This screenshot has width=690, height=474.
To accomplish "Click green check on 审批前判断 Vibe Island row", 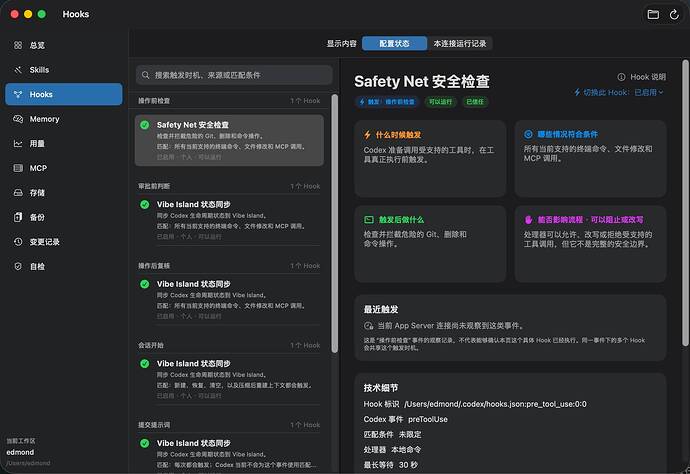I will point(144,205).
